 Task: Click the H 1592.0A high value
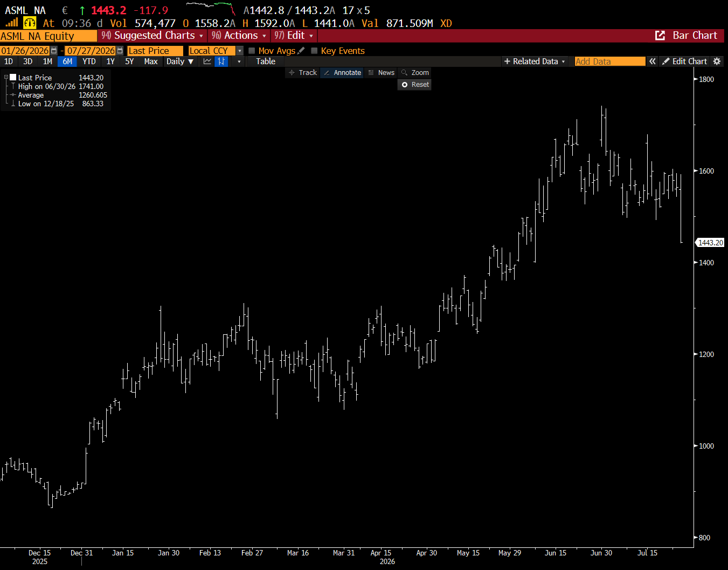click(x=269, y=23)
